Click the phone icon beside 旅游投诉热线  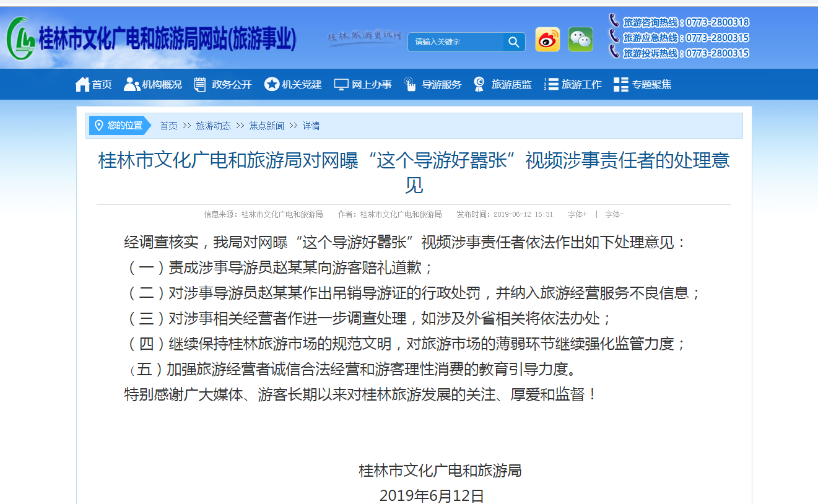[614, 52]
